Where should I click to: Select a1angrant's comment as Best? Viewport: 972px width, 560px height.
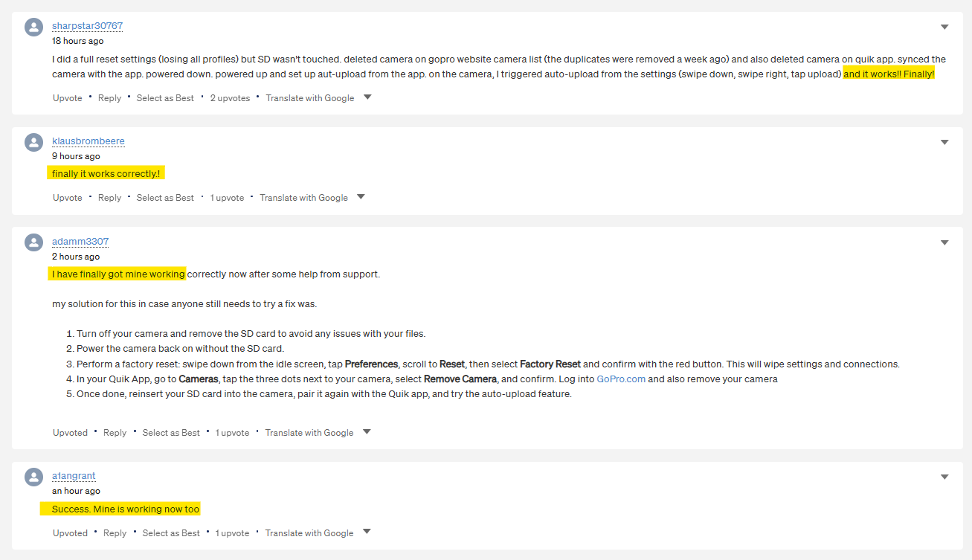171,533
